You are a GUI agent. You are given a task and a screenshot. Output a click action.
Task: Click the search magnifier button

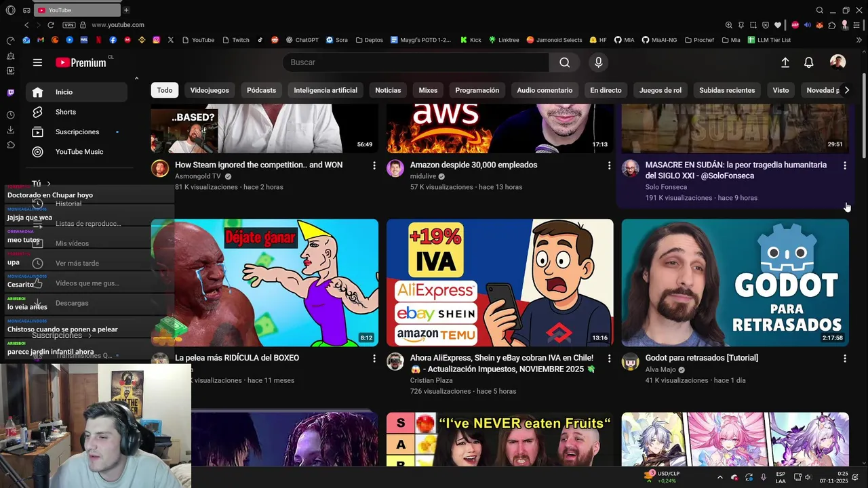pos(564,62)
